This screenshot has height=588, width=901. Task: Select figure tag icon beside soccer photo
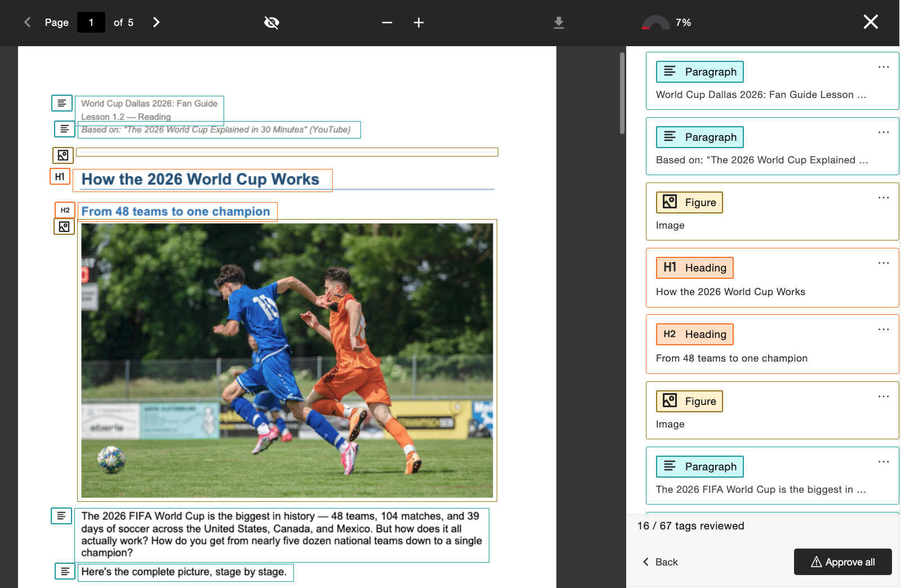(x=64, y=226)
